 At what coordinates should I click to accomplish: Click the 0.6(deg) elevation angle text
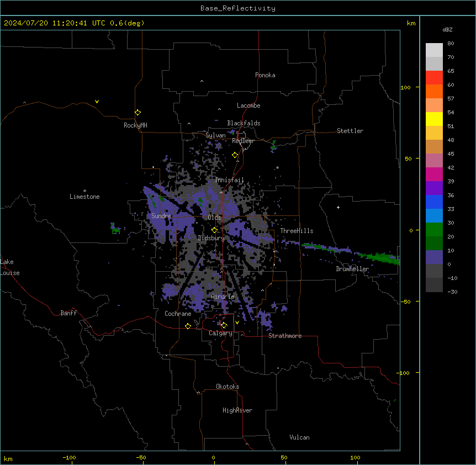(127, 23)
